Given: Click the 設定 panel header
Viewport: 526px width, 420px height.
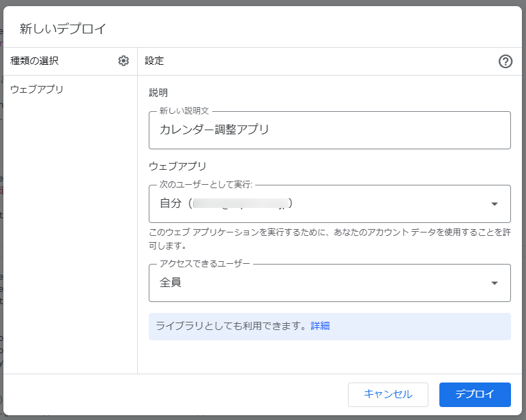Looking at the screenshot, I should point(155,61).
